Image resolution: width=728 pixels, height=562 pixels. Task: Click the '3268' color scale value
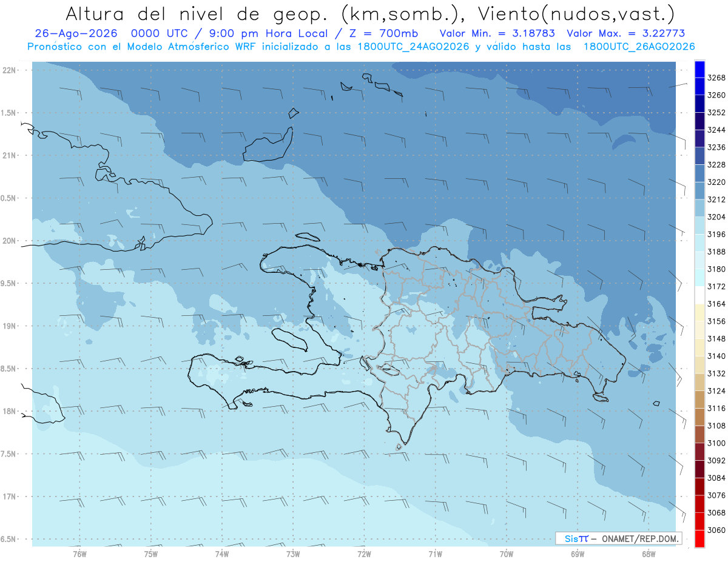pos(716,78)
